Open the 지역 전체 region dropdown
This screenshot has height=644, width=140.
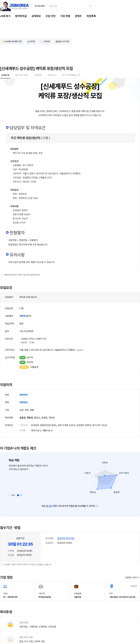click(41, 6)
